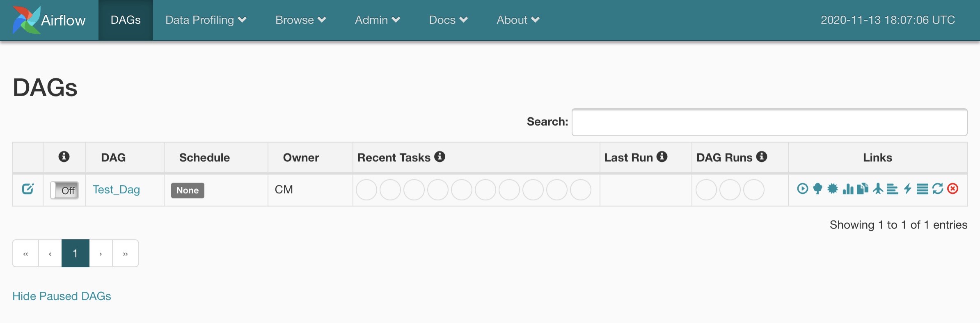The height and width of the screenshot is (323, 980).
Task: Open Landing Times plane icon
Action: pos(878,189)
